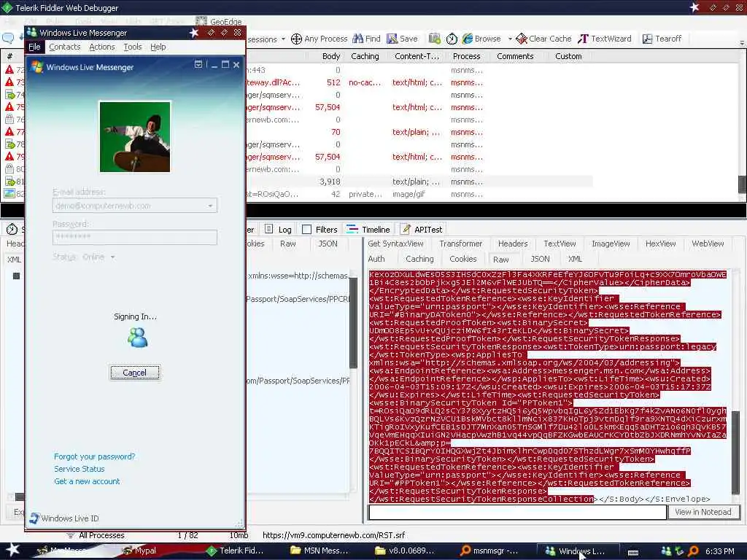The image size is (747, 560).
Task: Open response XML tab
Action: coord(575,259)
